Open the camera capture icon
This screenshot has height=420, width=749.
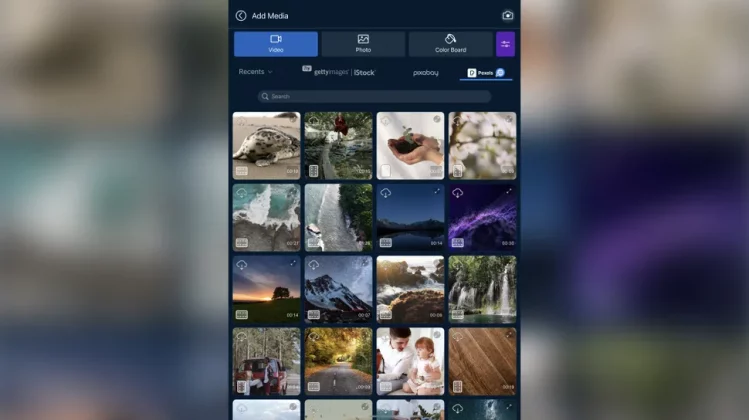point(508,16)
